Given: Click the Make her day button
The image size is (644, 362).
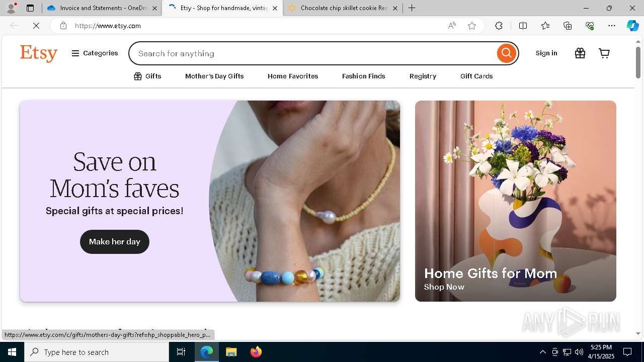Looking at the screenshot, I should click(x=115, y=242).
